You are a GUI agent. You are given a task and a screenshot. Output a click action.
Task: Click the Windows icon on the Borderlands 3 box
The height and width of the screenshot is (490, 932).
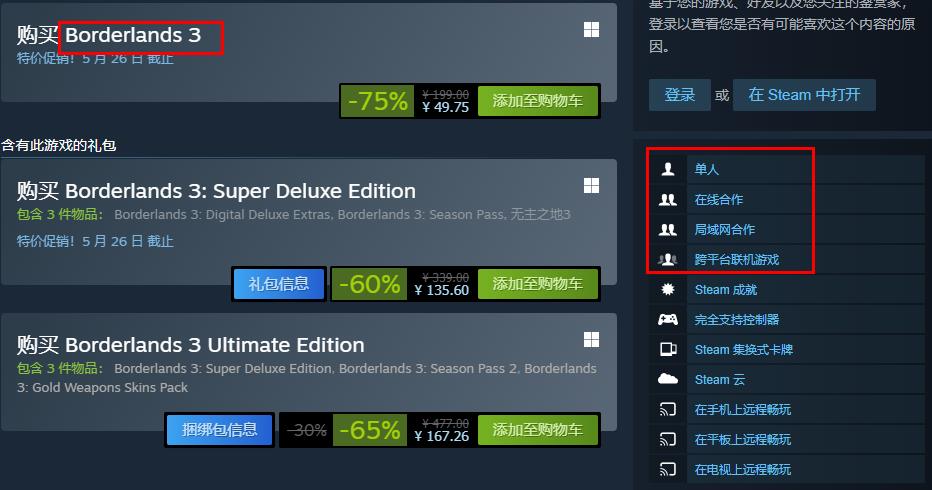[x=591, y=30]
